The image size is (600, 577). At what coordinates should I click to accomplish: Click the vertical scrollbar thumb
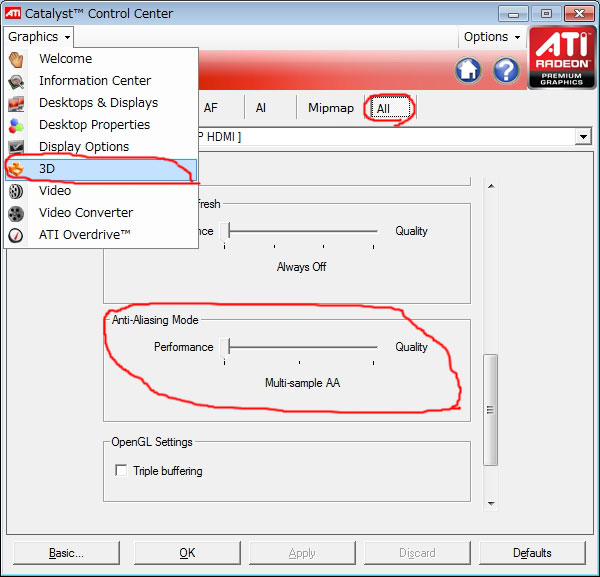coord(491,410)
